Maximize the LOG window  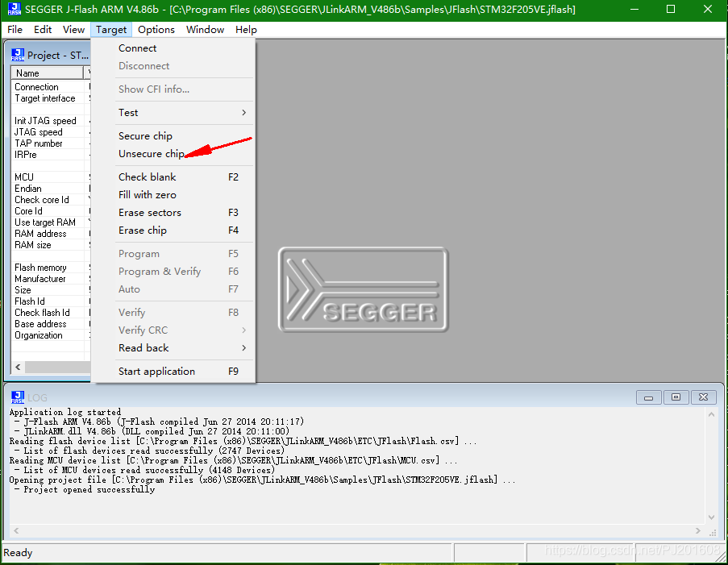pyautogui.click(x=676, y=397)
